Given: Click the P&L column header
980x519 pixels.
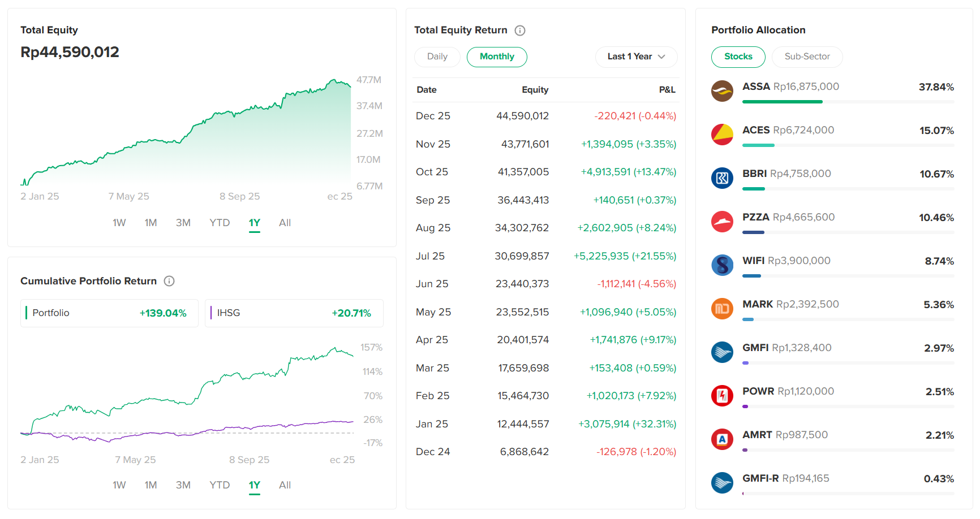Looking at the screenshot, I should tap(667, 90).
